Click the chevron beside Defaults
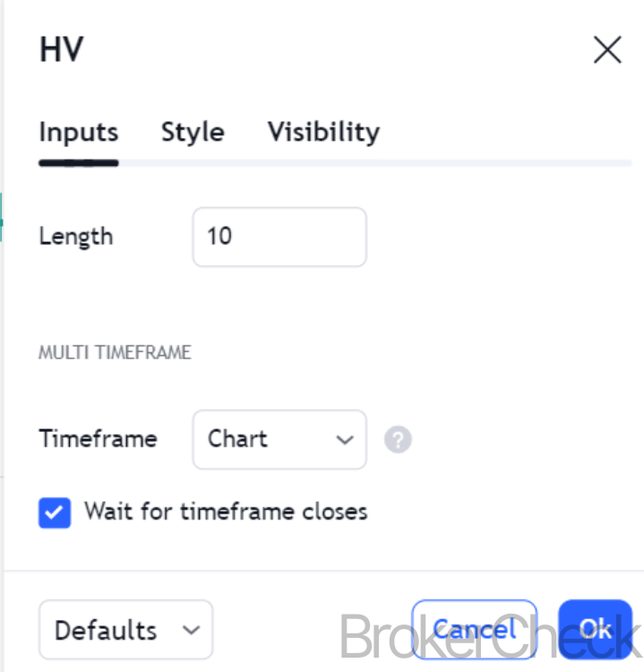This screenshot has width=644, height=672. [x=191, y=630]
